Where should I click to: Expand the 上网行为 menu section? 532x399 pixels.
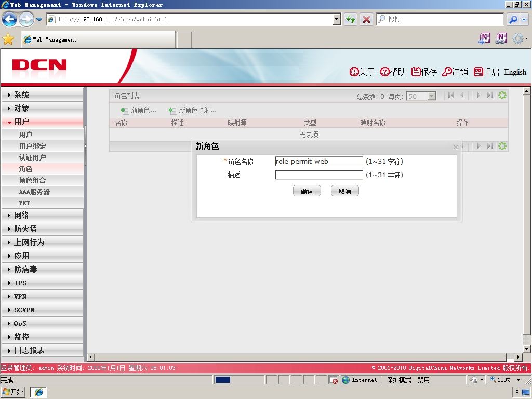click(x=43, y=242)
